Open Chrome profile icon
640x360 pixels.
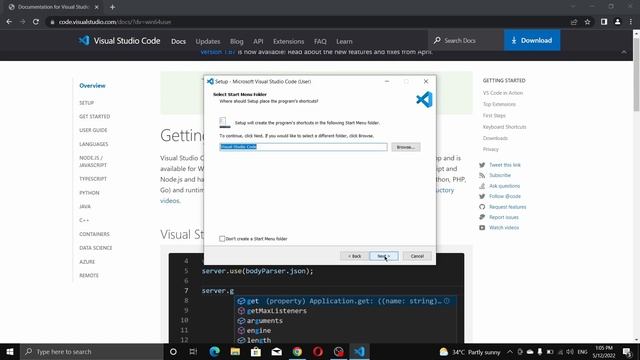click(618, 22)
